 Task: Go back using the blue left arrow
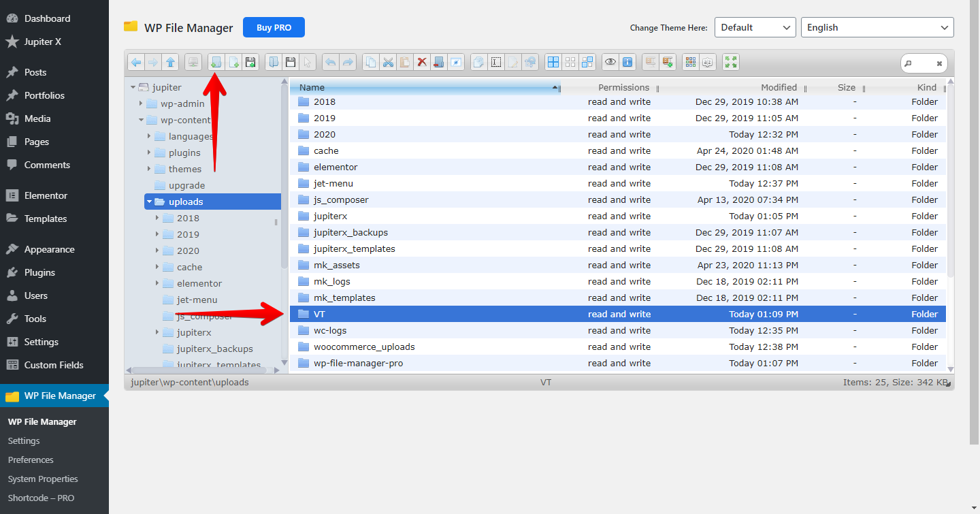(136, 62)
